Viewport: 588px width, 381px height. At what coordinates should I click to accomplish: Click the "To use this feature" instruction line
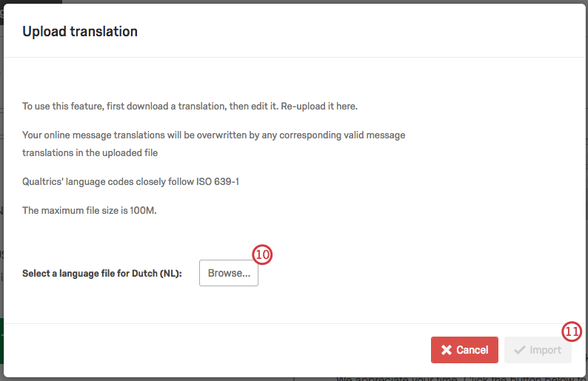[x=190, y=106]
